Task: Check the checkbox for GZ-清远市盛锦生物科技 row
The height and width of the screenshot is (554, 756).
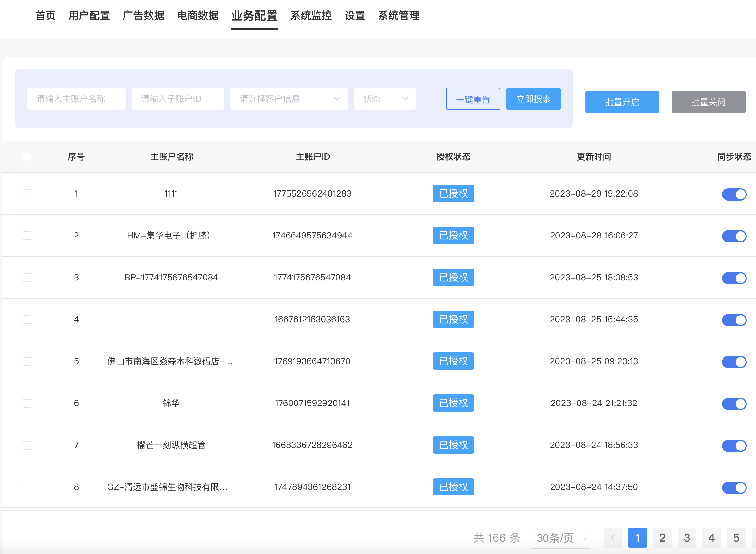Action: tap(27, 487)
